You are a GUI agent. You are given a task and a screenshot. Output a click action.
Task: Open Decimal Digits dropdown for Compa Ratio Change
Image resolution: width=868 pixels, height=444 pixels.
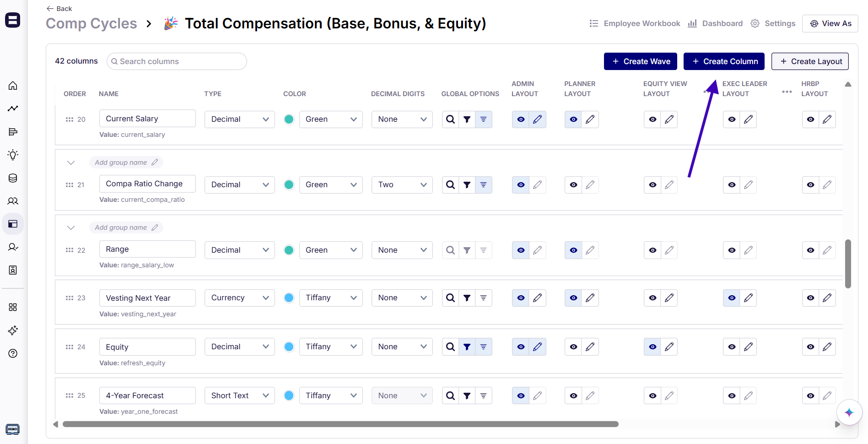pyautogui.click(x=402, y=185)
